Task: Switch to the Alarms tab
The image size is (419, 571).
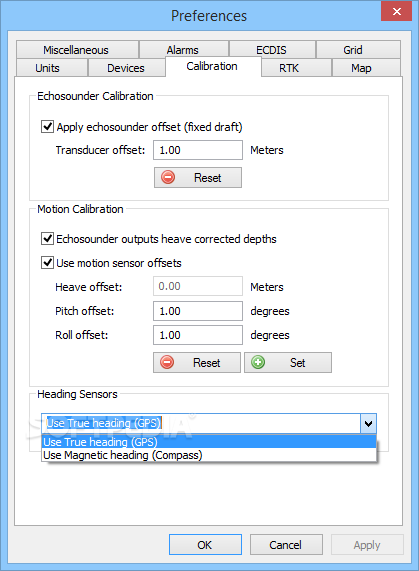Action: [183, 50]
